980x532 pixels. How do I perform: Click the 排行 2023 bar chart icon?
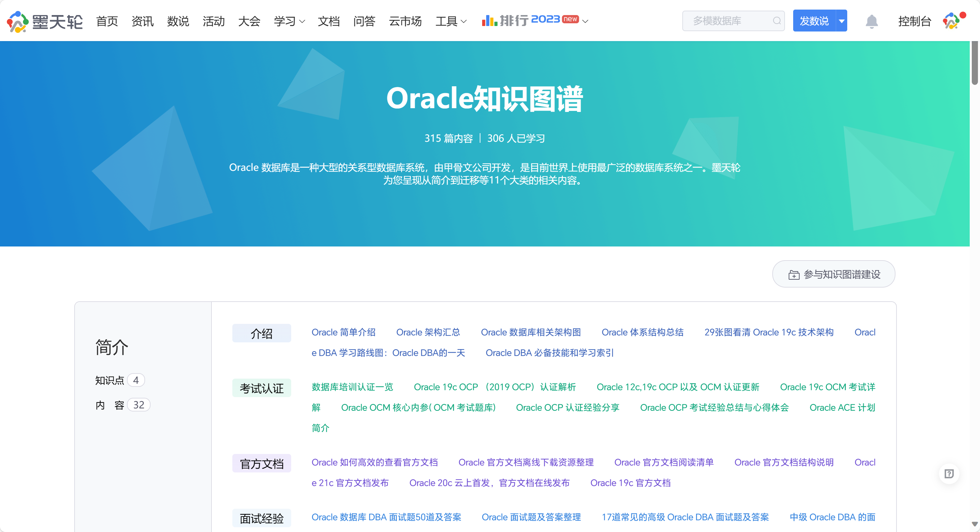[489, 21]
